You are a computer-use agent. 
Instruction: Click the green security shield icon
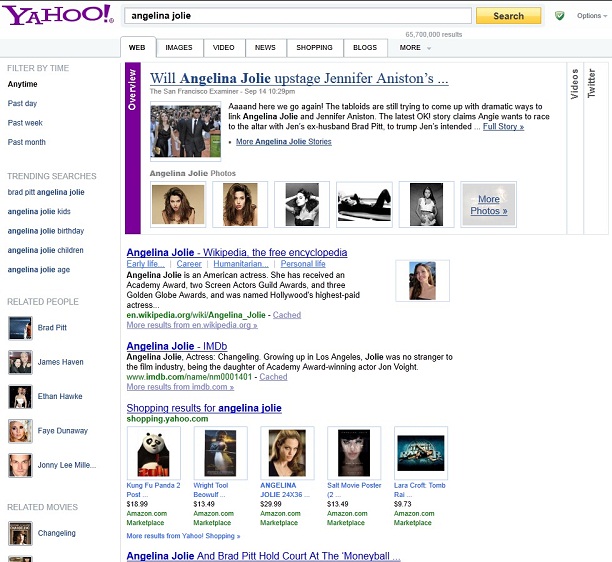point(559,16)
